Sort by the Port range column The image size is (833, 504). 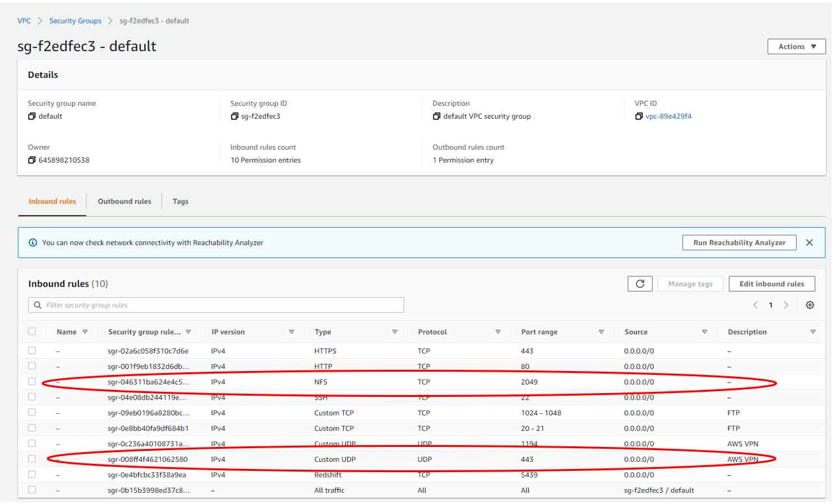[x=601, y=332]
